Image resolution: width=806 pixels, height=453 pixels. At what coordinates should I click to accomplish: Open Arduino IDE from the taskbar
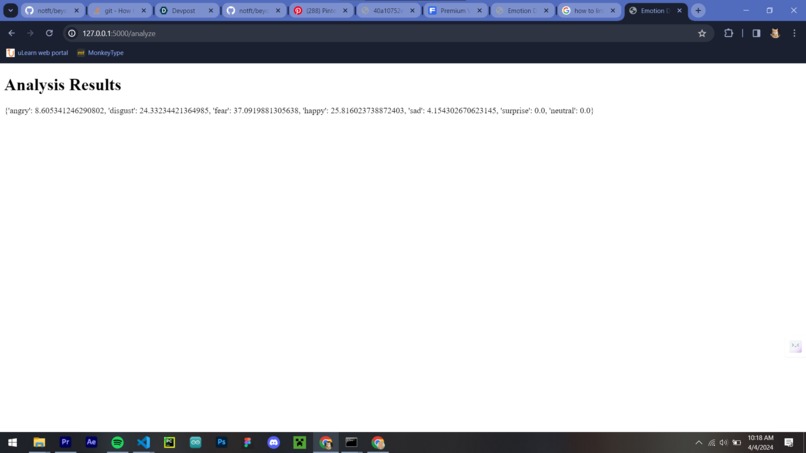195,442
